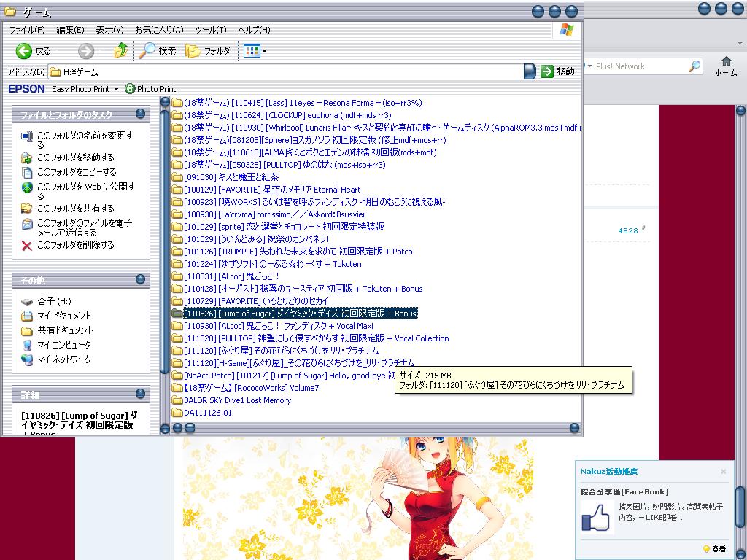Click the 移動 go button
Image resolution: width=747 pixels, height=560 pixels.
pos(558,71)
